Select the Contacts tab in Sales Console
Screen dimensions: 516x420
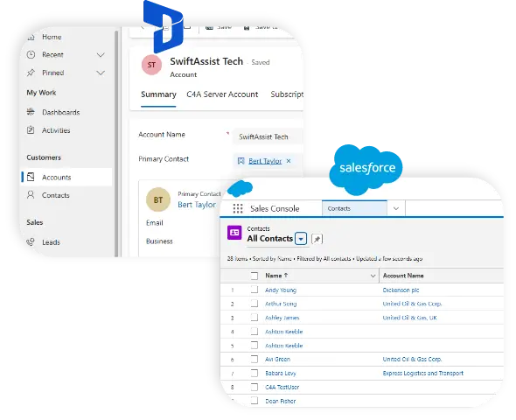click(354, 208)
